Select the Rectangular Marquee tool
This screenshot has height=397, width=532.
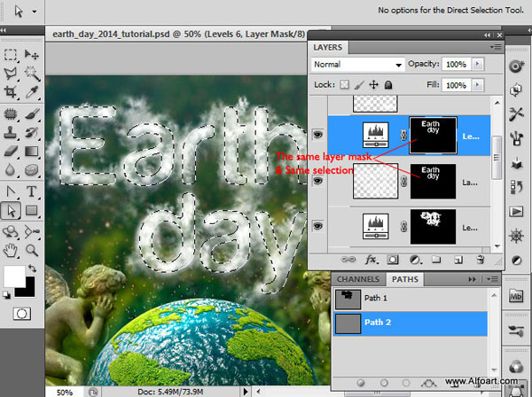point(10,55)
